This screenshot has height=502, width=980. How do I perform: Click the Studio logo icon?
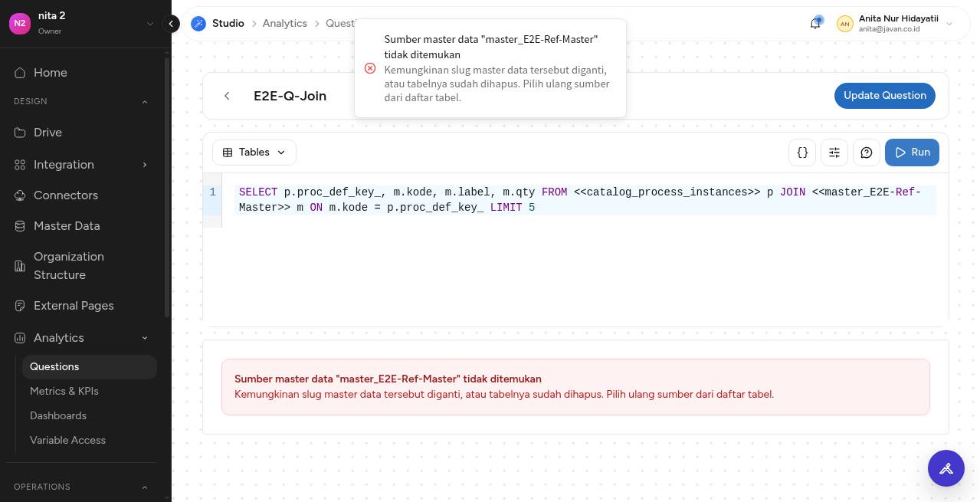[198, 24]
